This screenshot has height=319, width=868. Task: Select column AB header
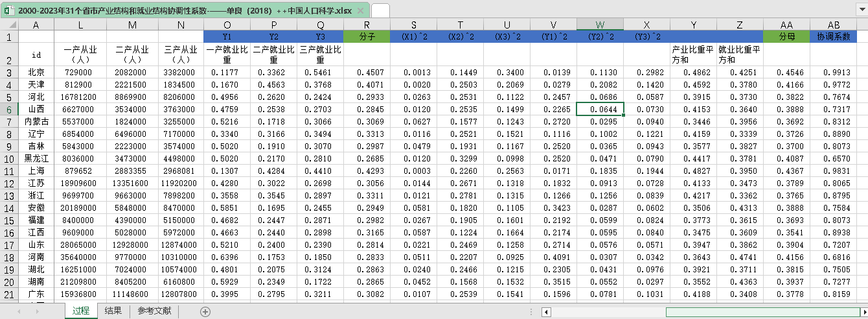834,25
